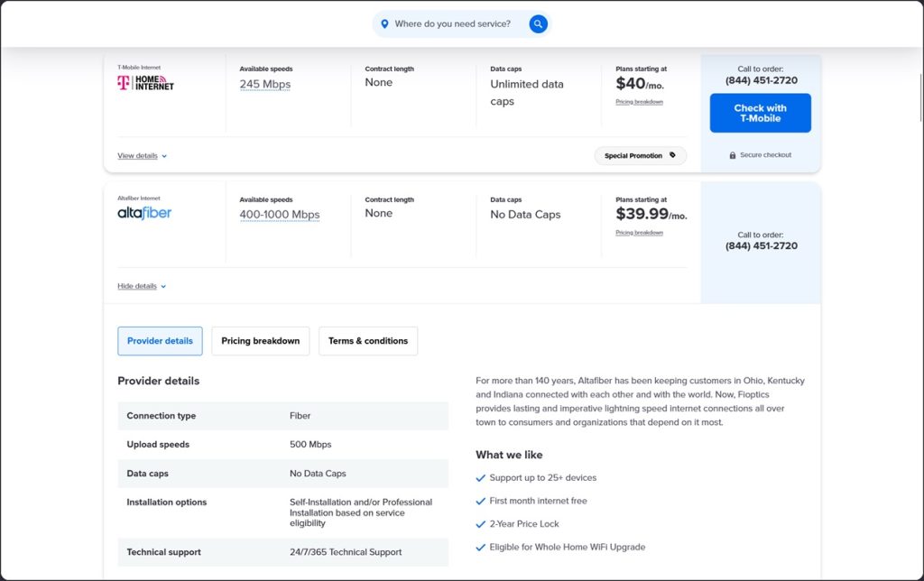Click the 'What we like' heading
This screenshot has width=924, height=581.
[509, 455]
